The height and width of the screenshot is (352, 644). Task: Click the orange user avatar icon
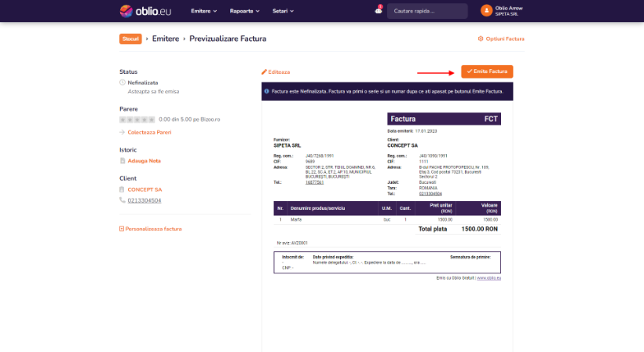click(x=486, y=11)
